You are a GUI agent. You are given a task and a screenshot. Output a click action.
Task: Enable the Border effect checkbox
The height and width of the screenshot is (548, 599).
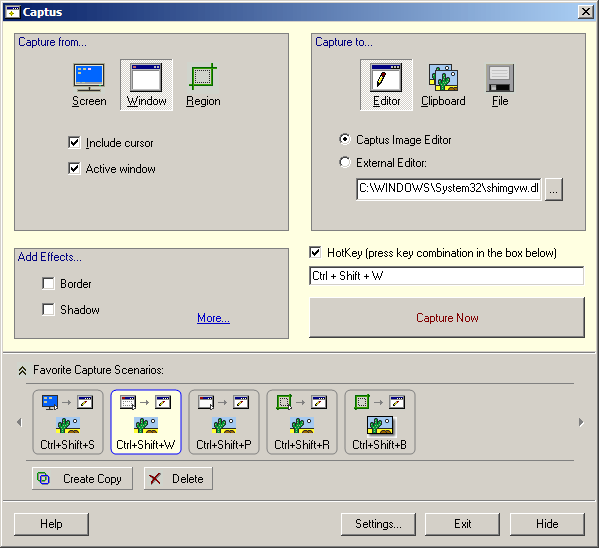[48, 284]
